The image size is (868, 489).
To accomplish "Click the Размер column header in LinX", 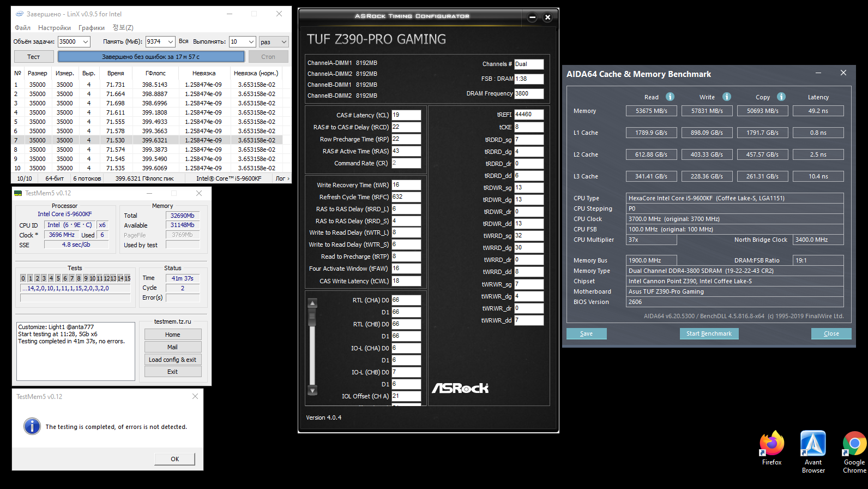I will click(x=38, y=73).
